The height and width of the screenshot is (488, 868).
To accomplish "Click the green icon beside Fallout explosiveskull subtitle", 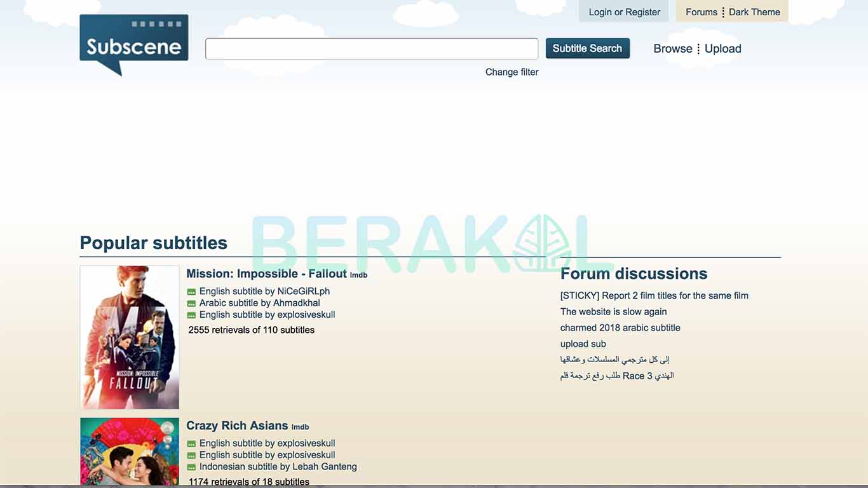I will click(191, 315).
